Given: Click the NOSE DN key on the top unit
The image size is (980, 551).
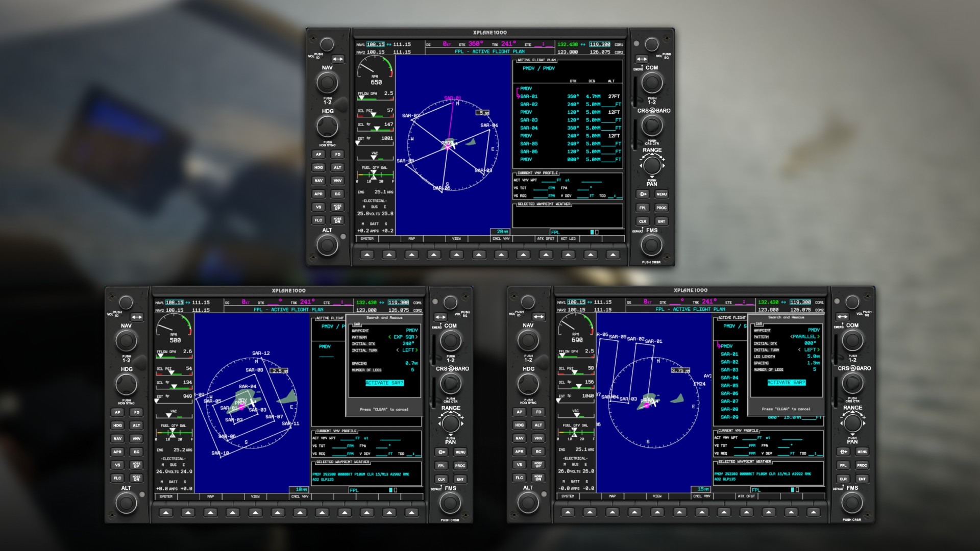Looking at the screenshot, I should tap(337, 220).
